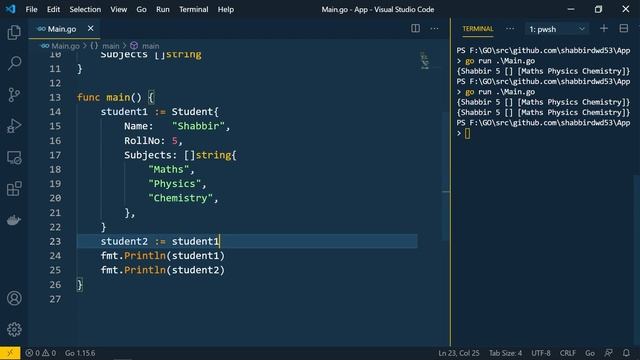Click the feedback icon in status bar

(x=608, y=353)
